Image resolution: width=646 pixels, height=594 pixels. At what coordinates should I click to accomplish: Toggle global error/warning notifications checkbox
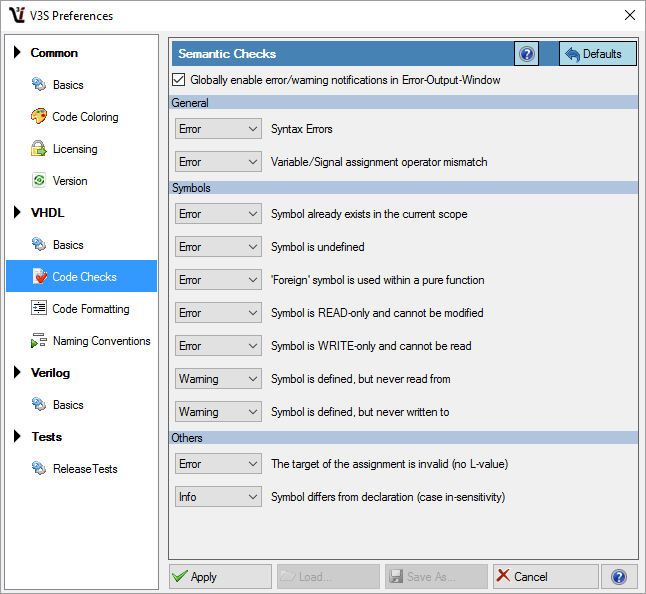[x=178, y=80]
